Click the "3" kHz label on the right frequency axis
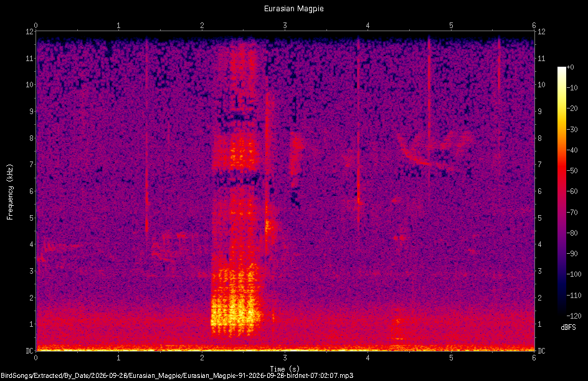The image size is (588, 381). pyautogui.click(x=539, y=271)
